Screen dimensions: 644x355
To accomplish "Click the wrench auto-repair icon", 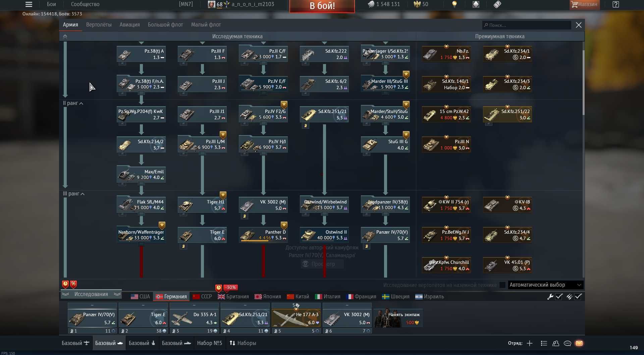I will click(550, 297).
